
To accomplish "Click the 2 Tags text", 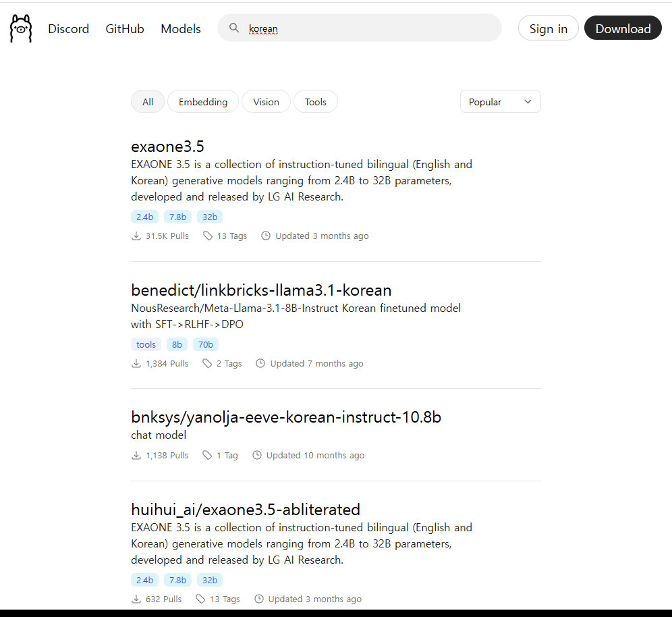I will pos(229,364).
